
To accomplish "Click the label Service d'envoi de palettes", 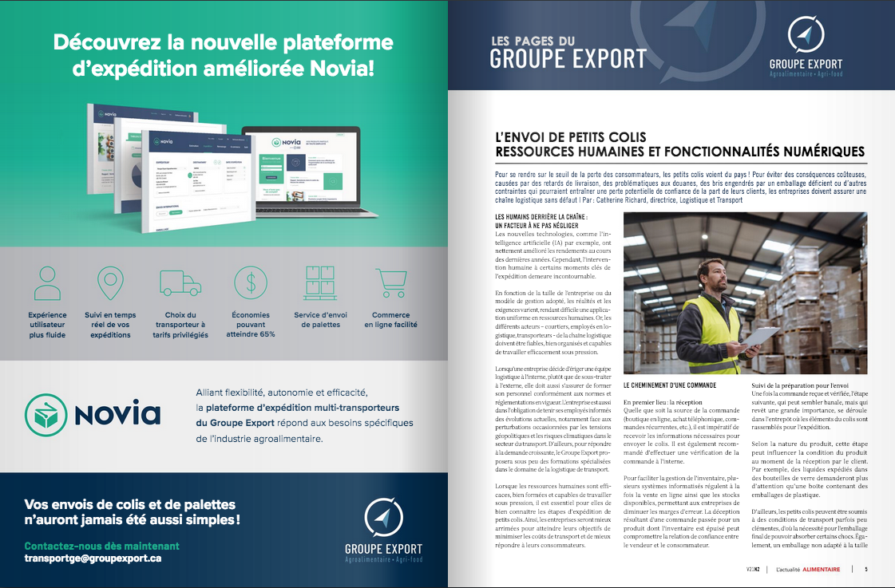I will pyautogui.click(x=320, y=319).
